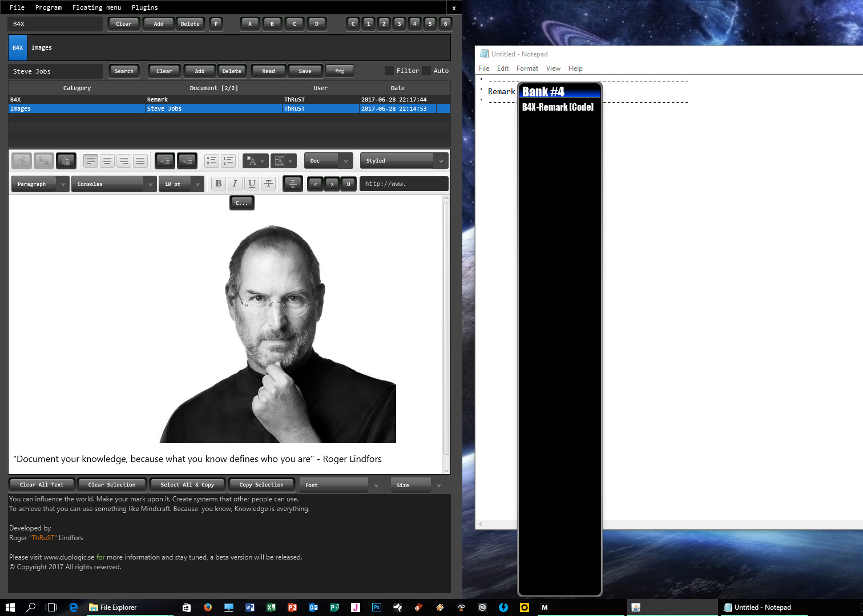Insert a bulleted list
This screenshot has width=863, height=616.
212,161
